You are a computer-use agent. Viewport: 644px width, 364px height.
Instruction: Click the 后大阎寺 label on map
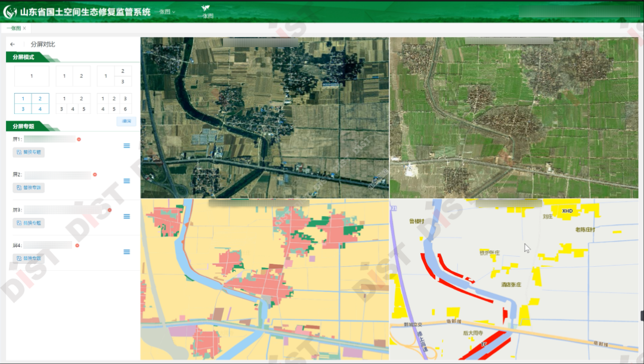click(473, 333)
